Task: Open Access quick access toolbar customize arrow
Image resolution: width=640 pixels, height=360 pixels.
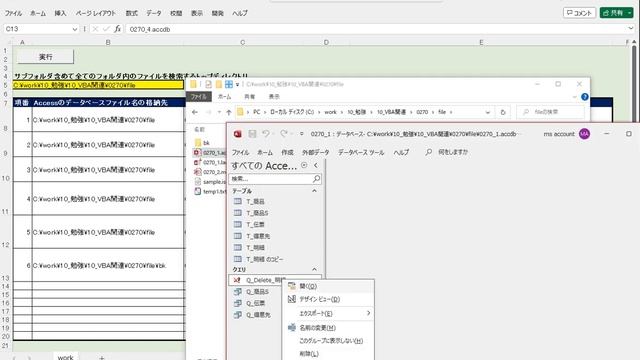Action: tap(302, 134)
